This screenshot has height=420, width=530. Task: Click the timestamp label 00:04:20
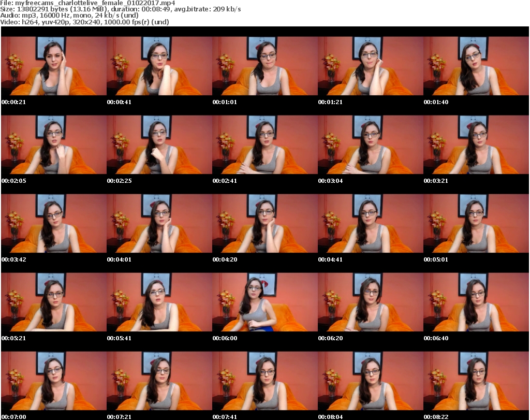225,259
